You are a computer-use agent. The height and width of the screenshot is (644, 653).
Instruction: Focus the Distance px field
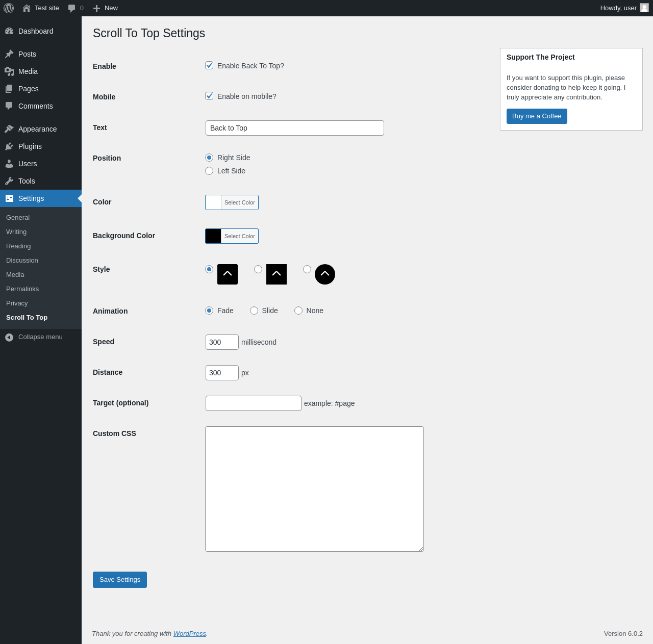222,373
